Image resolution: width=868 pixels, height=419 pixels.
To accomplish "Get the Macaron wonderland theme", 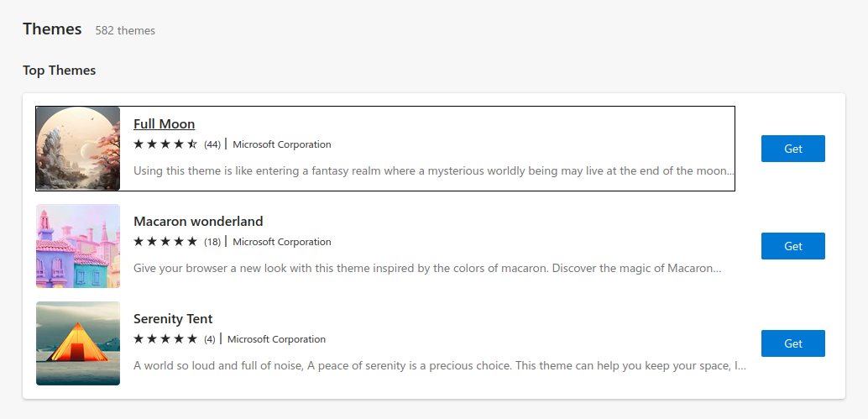I will [x=792, y=246].
